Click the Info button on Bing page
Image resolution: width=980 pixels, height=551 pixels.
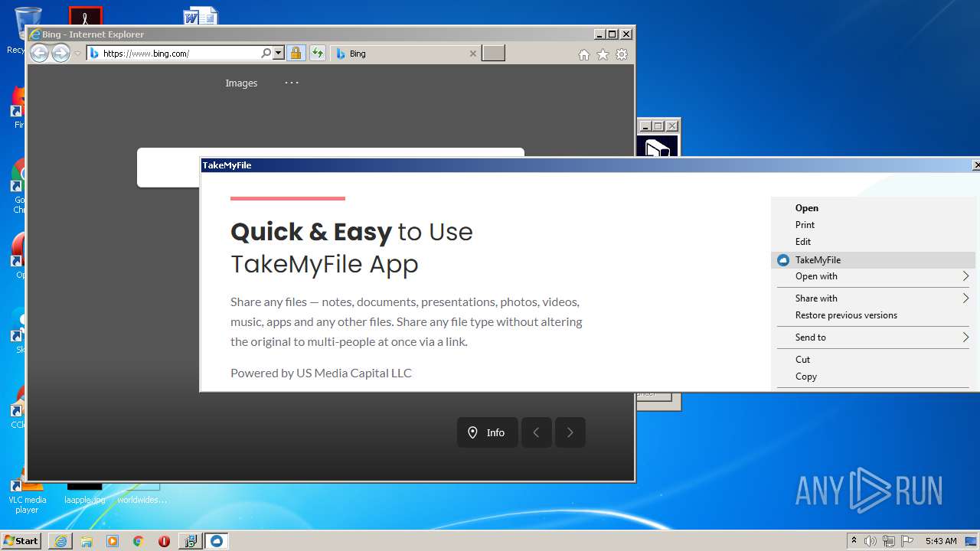click(x=488, y=432)
